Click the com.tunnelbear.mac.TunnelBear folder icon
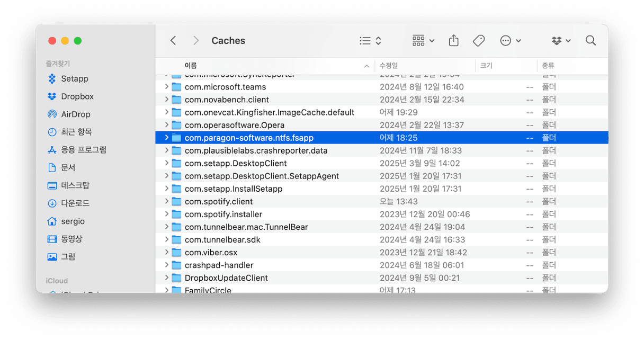The height and width of the screenshot is (340, 644). (176, 227)
